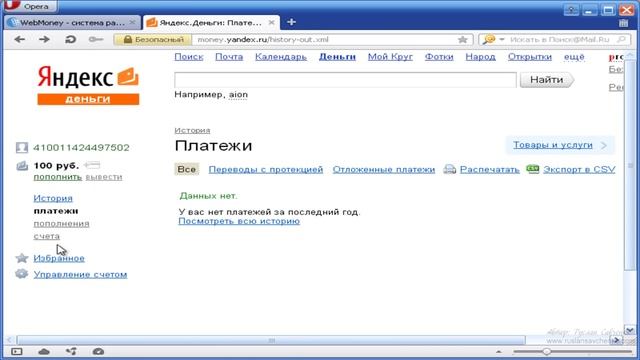This screenshot has width=640, height=360.
Task: Click the вывести link
Action: tap(104, 177)
